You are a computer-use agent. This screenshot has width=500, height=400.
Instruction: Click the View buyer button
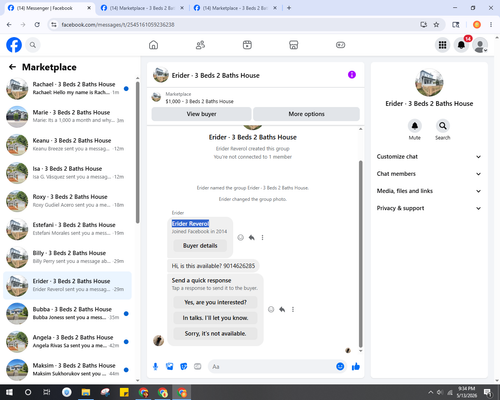[201, 114]
